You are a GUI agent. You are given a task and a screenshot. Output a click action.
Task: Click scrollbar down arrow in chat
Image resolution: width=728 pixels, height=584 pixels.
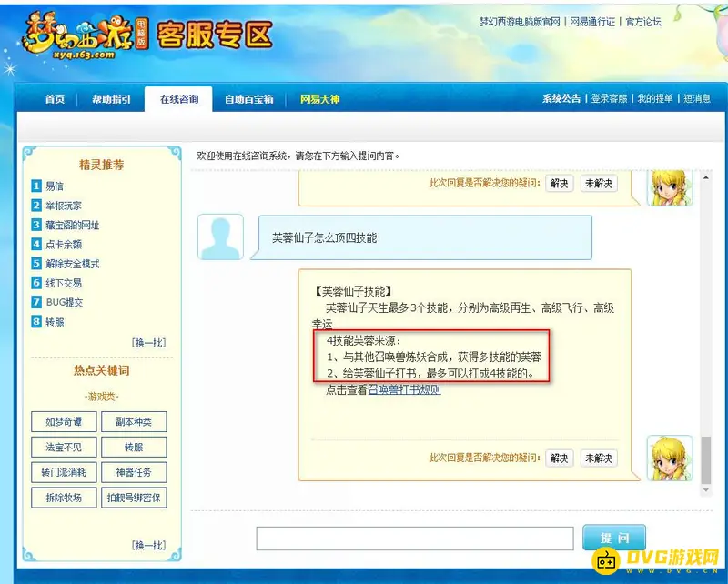coord(706,490)
